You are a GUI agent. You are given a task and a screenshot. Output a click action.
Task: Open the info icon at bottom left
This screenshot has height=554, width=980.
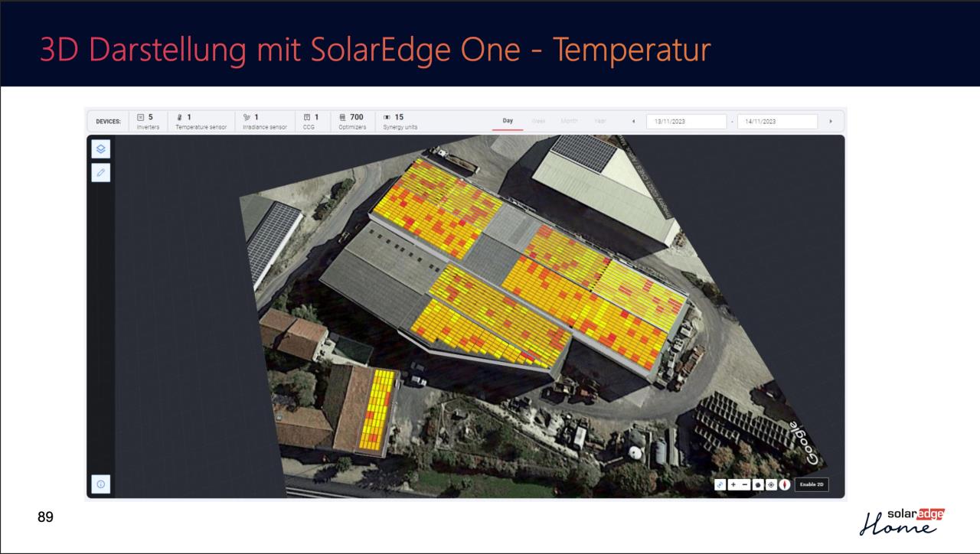101,484
